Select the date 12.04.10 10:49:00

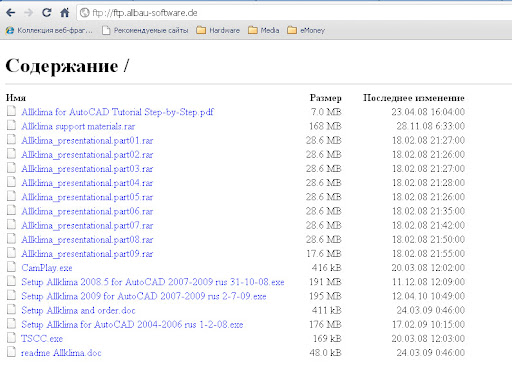(428, 296)
